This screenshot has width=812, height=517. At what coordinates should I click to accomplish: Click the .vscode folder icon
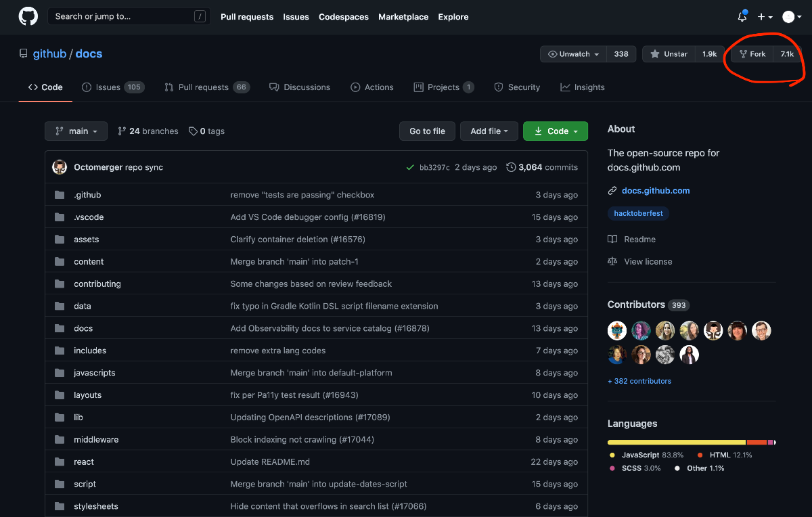[x=60, y=217]
